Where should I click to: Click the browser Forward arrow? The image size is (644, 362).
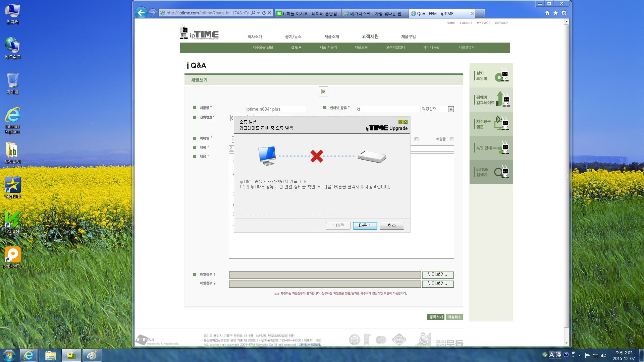pos(153,13)
